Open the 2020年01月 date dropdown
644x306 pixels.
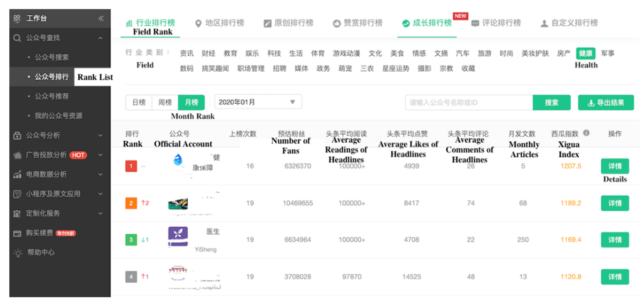point(258,102)
